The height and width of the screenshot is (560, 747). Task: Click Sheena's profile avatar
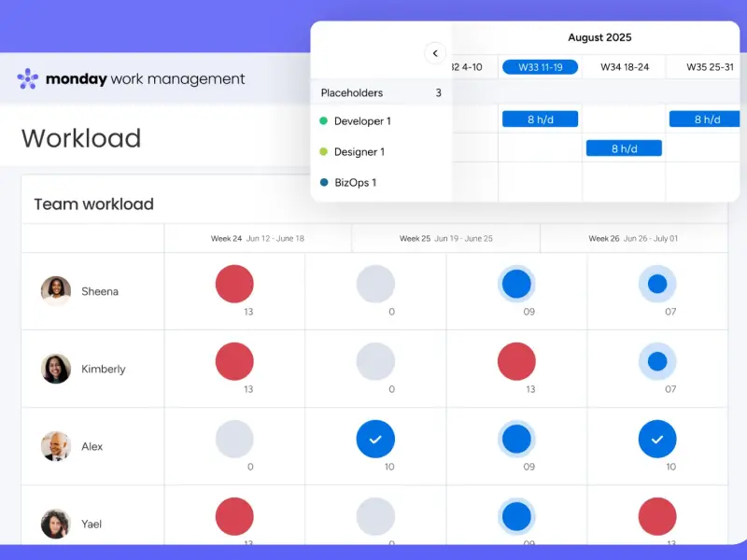coord(56,291)
